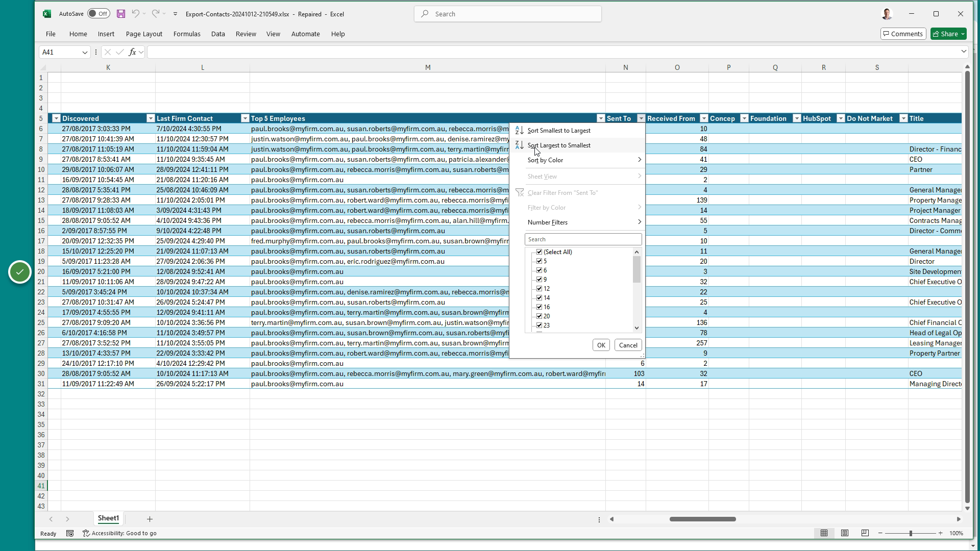Click OK in the filter menu
Viewport: 980px width, 551px height.
point(601,345)
